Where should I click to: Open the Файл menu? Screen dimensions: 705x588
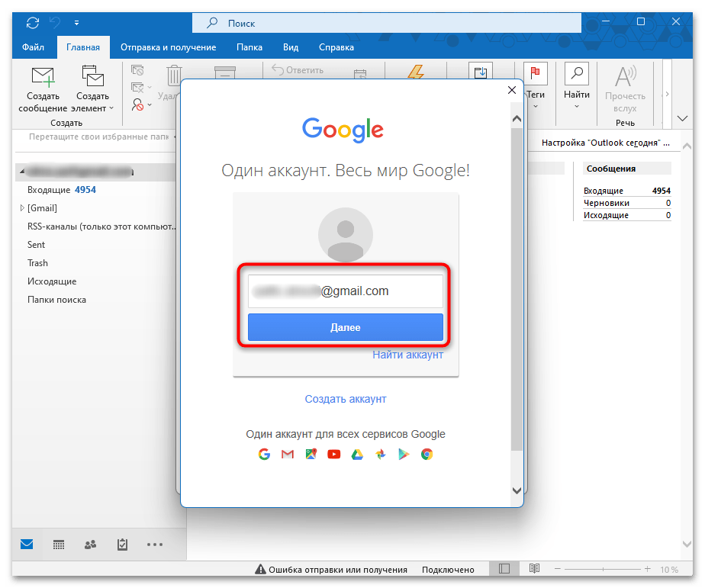click(x=33, y=47)
